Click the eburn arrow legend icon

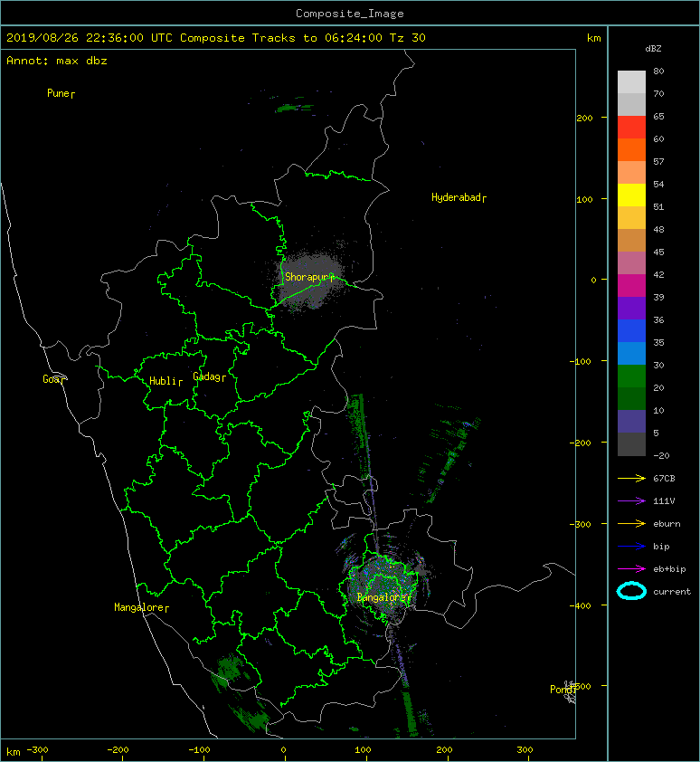tap(631, 524)
